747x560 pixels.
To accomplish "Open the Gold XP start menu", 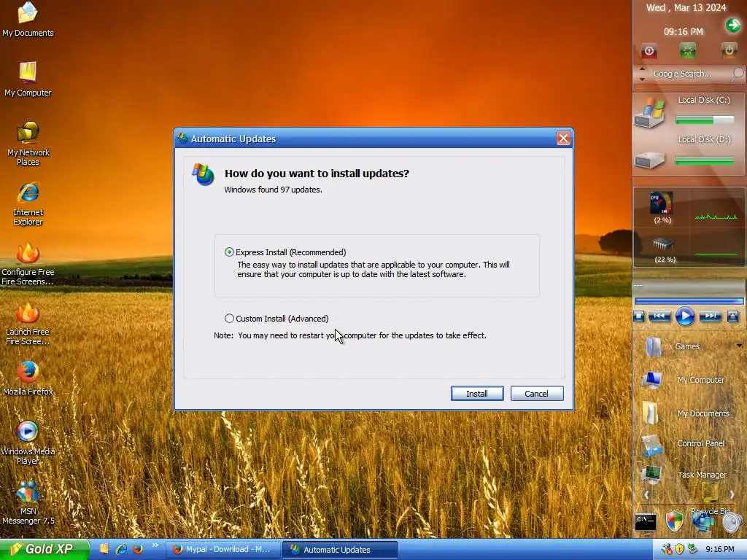I will pos(44,549).
